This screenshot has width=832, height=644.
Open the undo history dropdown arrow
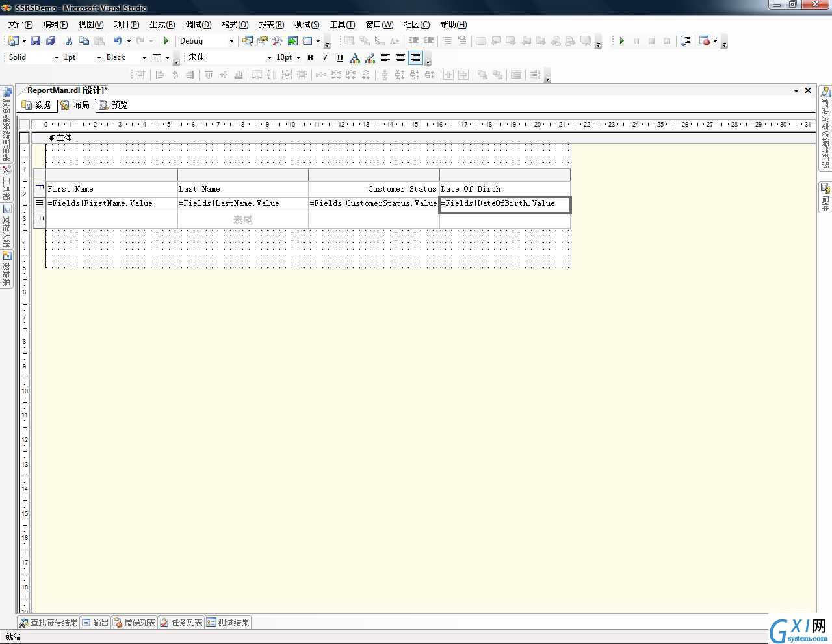click(129, 41)
